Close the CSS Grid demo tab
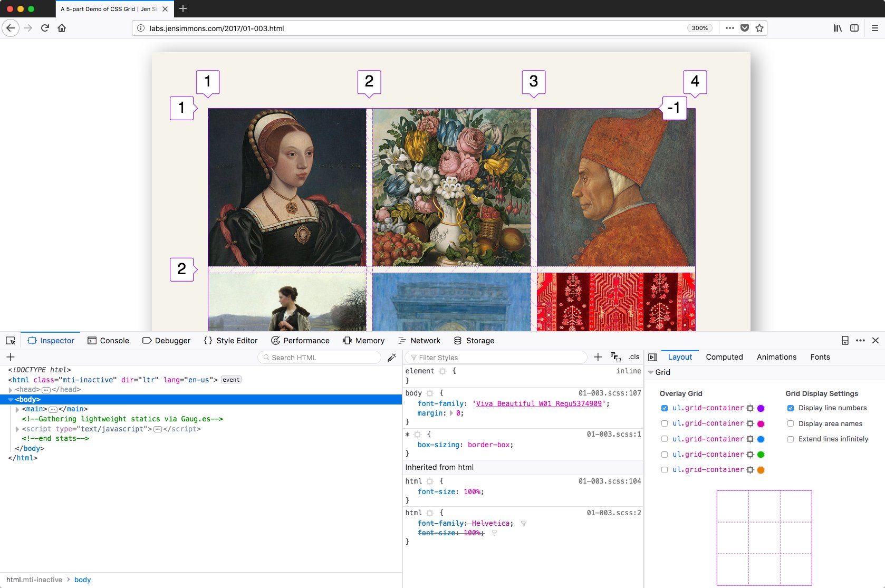This screenshot has height=588, width=885. pyautogui.click(x=165, y=9)
